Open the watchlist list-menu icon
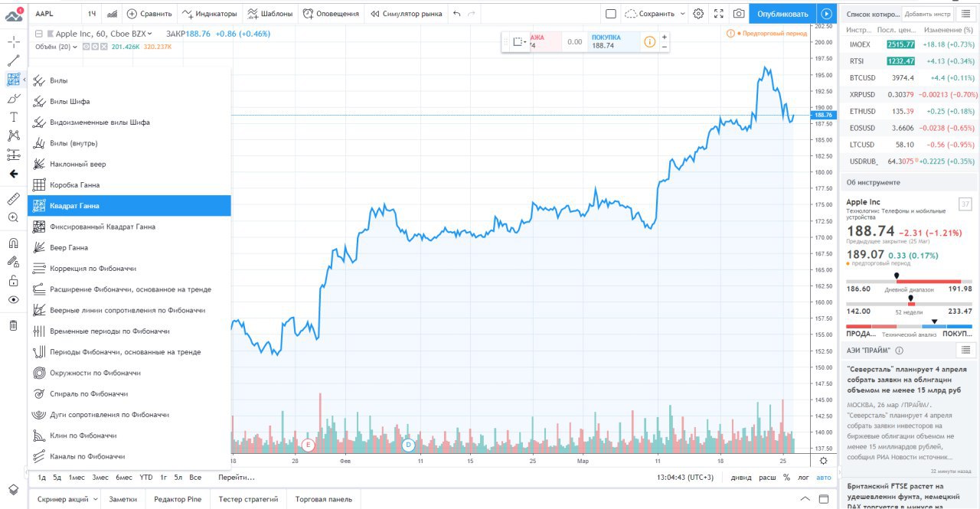The height and width of the screenshot is (509, 980). 965,14
